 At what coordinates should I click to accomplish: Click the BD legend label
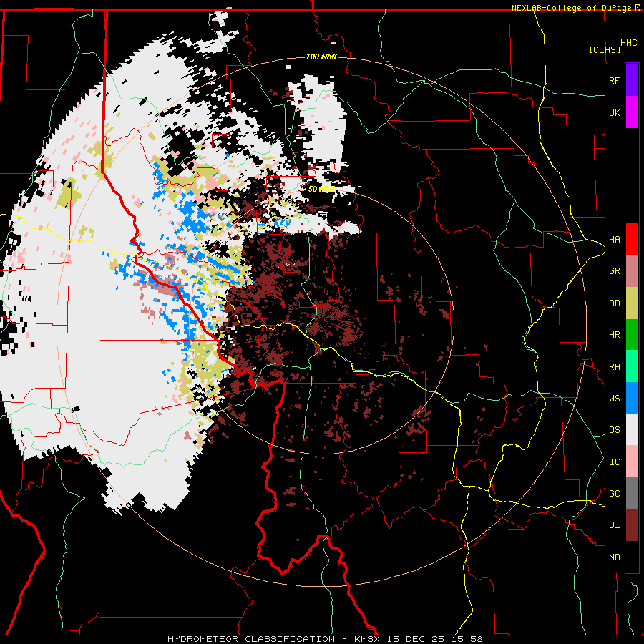[x=615, y=303]
